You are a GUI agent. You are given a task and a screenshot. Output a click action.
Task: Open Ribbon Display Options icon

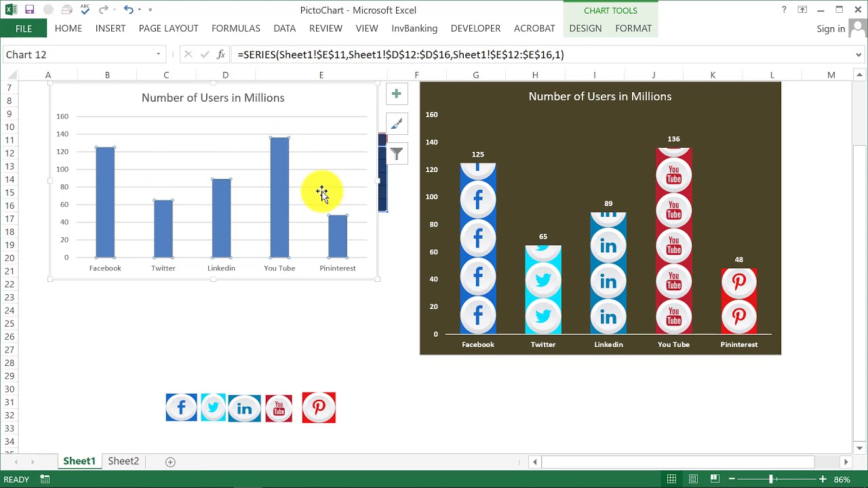(x=802, y=9)
